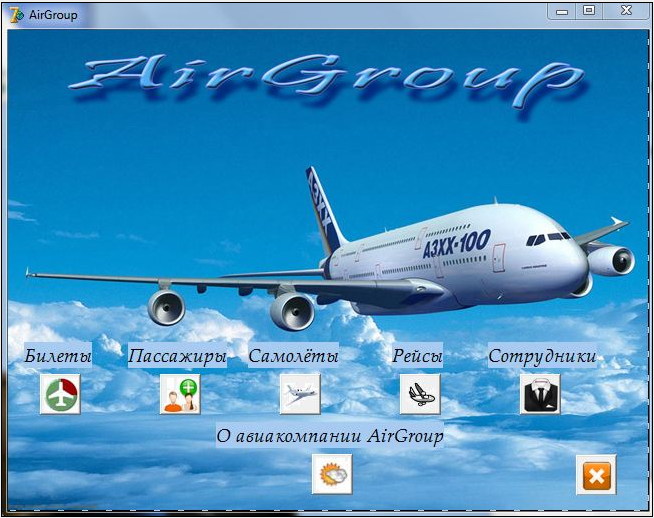Minimize the AirGroup window

click(x=562, y=11)
